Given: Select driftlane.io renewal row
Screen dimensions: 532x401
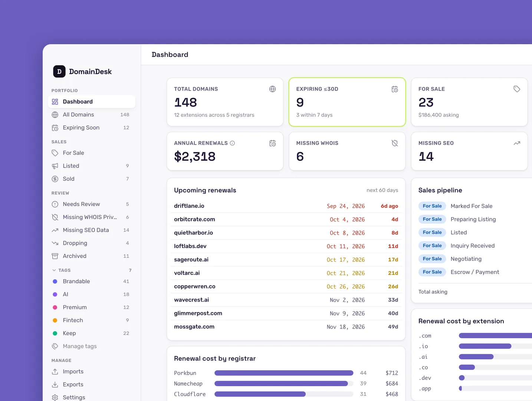Looking at the screenshot, I should click(x=286, y=206).
